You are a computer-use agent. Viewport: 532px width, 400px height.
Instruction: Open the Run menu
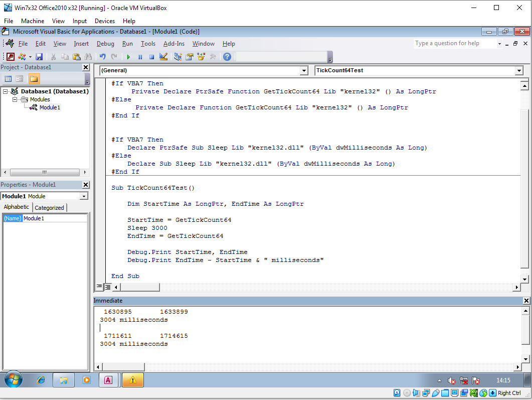click(127, 44)
